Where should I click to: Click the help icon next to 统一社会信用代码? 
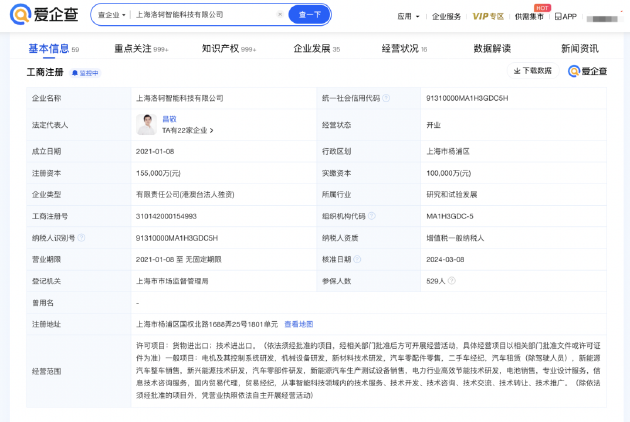386,98
